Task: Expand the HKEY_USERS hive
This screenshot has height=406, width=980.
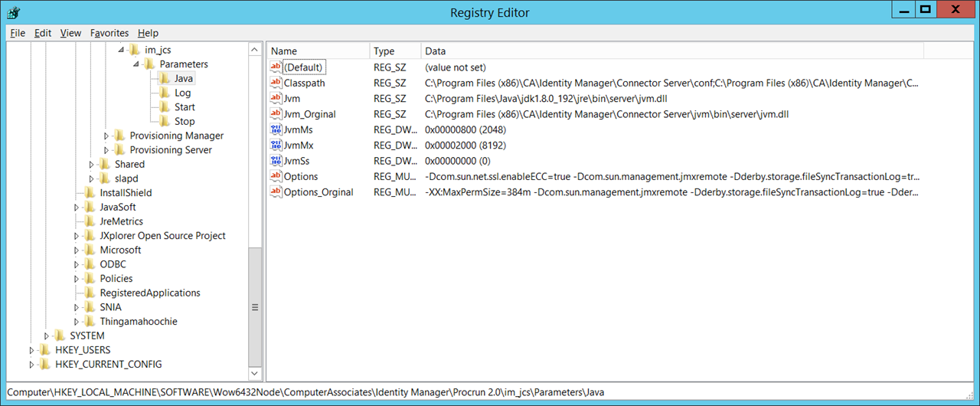Action: [32, 350]
